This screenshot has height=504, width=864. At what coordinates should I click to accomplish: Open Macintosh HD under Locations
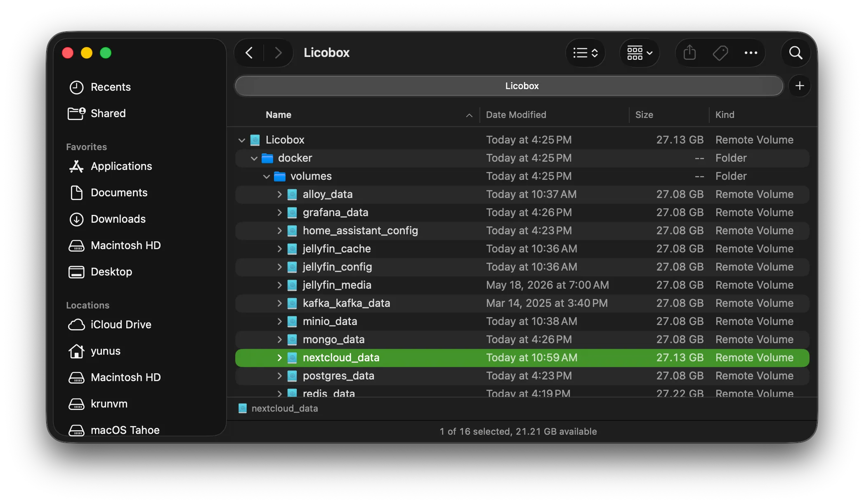(114, 377)
